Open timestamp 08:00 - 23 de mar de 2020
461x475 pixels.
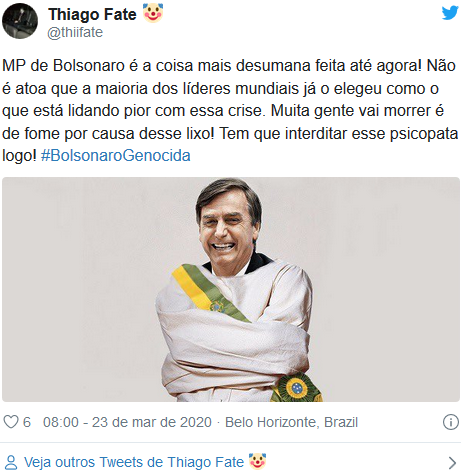[x=127, y=422]
